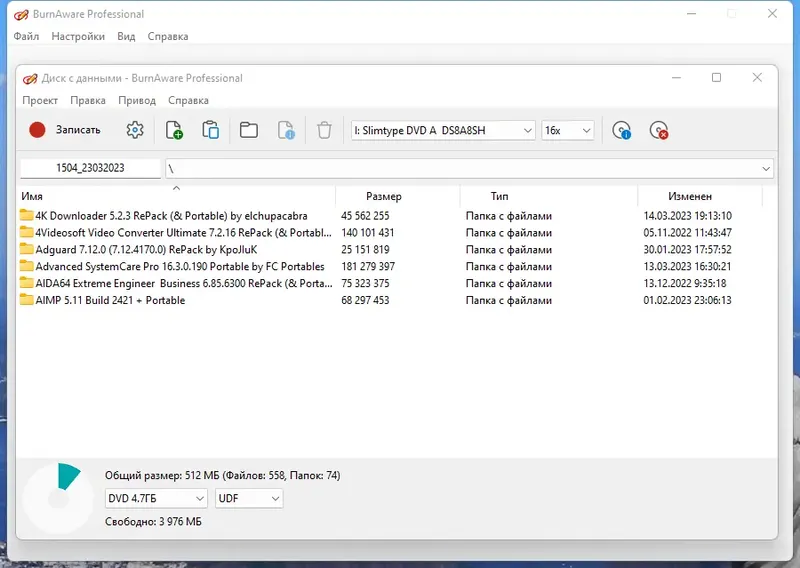
Task: Open Вид menu in main BurnAware window
Action: pos(126,36)
